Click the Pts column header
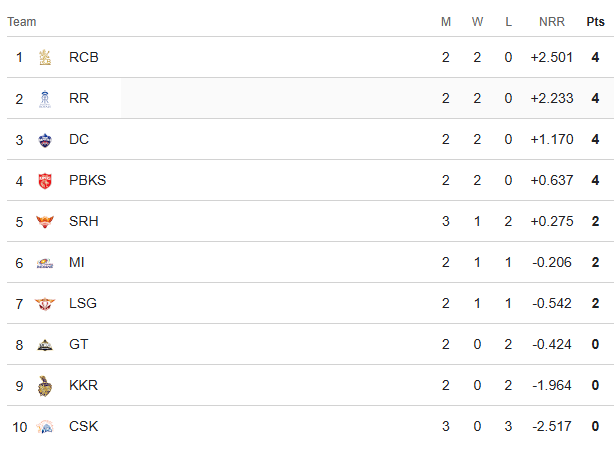 (595, 22)
